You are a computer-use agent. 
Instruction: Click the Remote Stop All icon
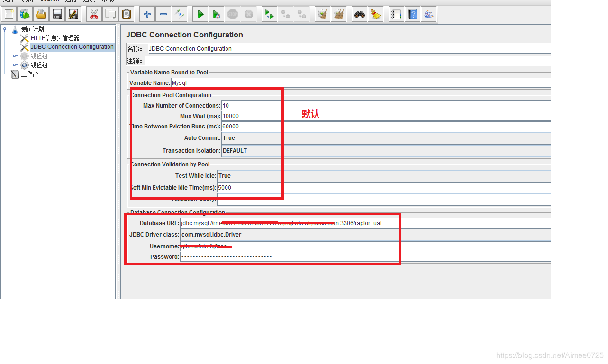coord(286,14)
